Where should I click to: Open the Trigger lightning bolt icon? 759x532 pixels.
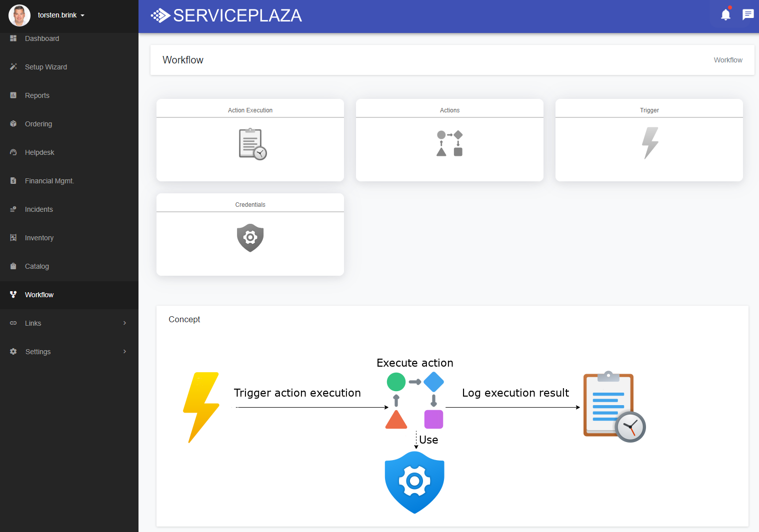point(650,143)
